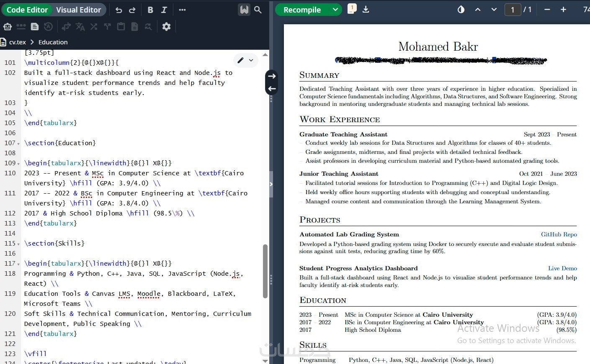590x364 pixels.
Task: Click \end{tabularx} on line 121
Action: click(51, 334)
